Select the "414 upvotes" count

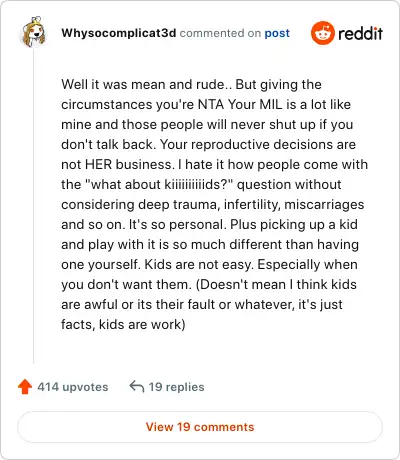click(x=73, y=387)
